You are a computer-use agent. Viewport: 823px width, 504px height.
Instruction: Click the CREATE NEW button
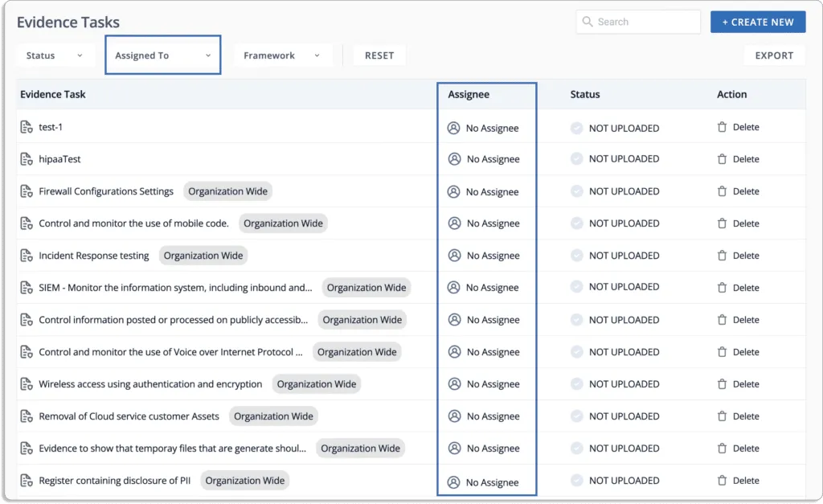point(758,22)
